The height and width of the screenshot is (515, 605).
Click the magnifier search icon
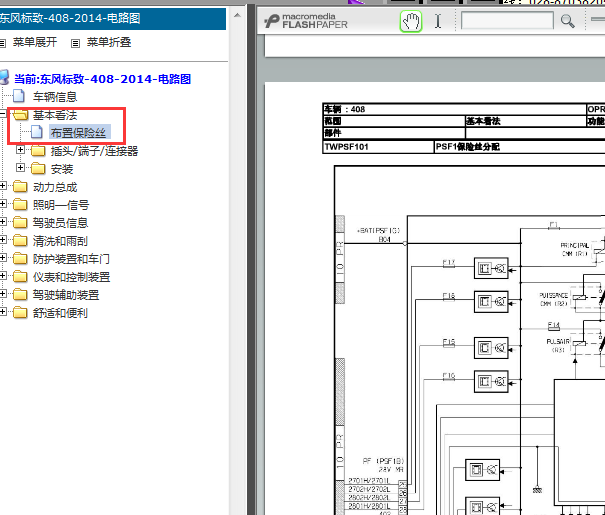[x=567, y=21]
